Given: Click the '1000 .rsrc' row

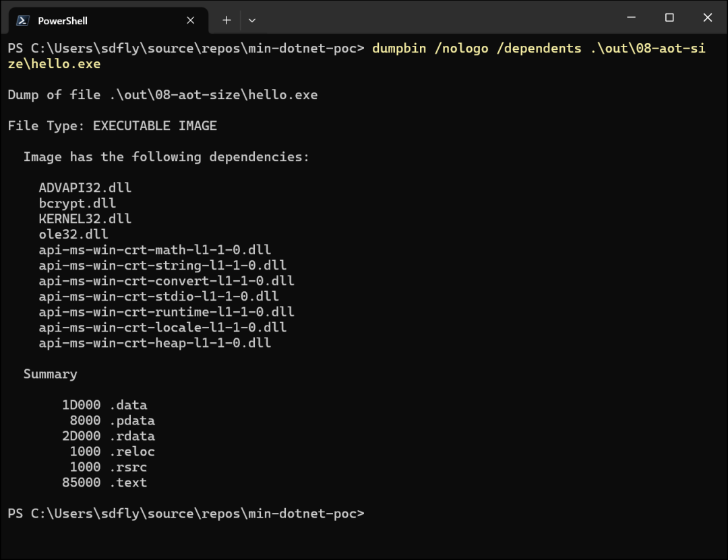Looking at the screenshot, I should [x=108, y=467].
